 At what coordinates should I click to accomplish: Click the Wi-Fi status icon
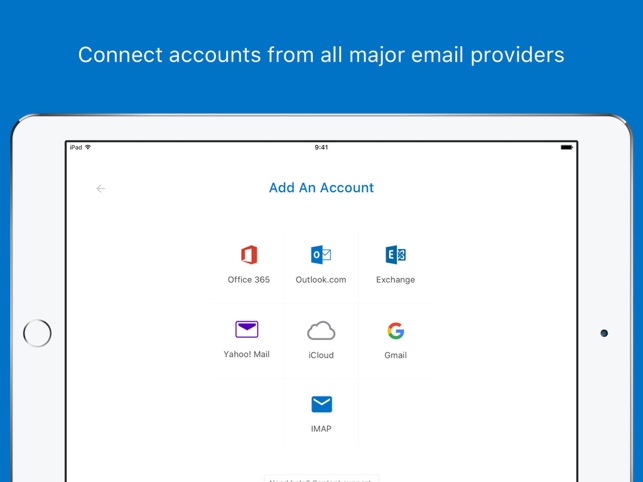(88, 147)
